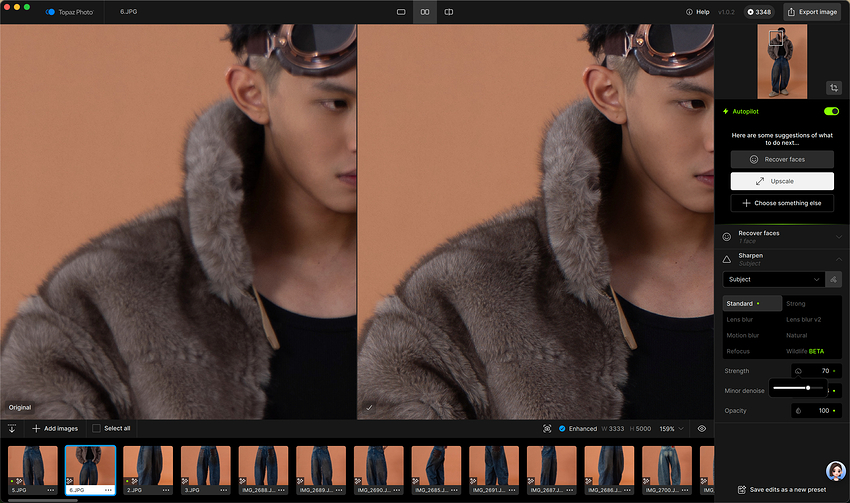Select the Motion blur sharpen model

click(x=743, y=335)
